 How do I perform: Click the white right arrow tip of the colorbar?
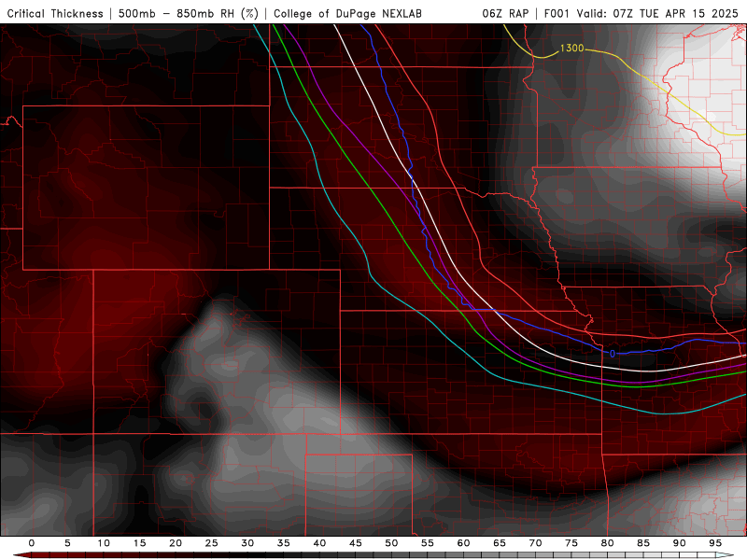pyautogui.click(x=726, y=555)
